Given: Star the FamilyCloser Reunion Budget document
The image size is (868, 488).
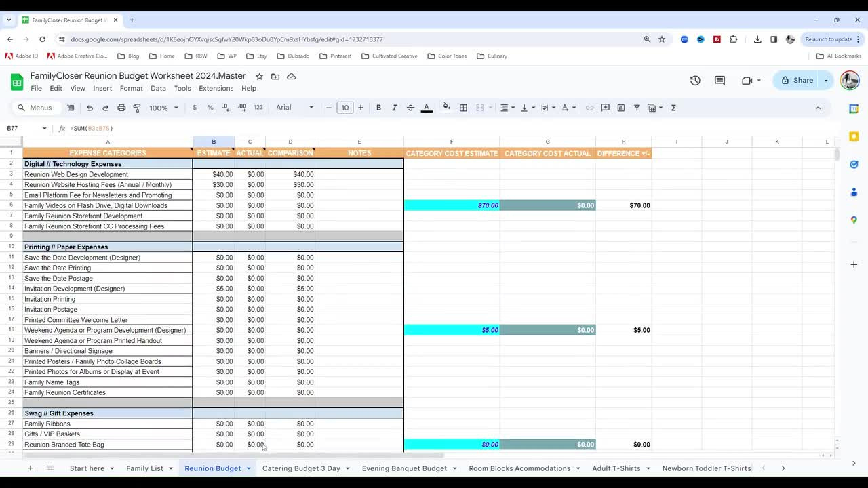Looking at the screenshot, I should point(259,77).
